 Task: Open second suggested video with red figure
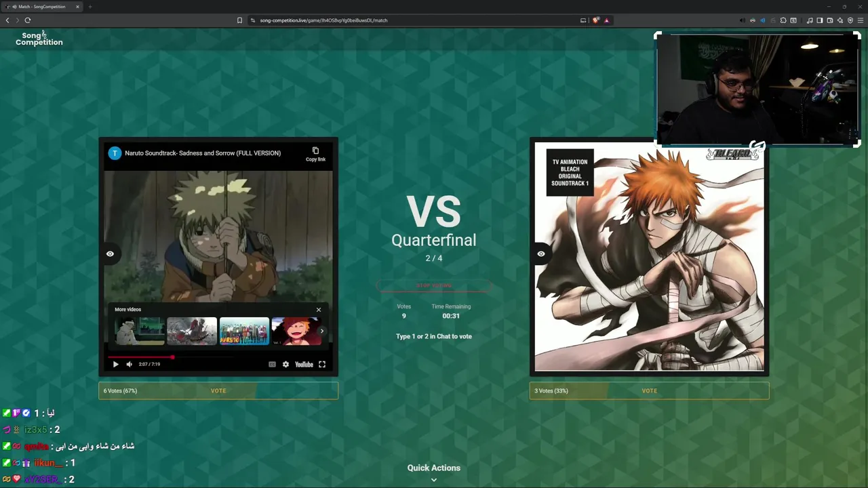(192, 331)
